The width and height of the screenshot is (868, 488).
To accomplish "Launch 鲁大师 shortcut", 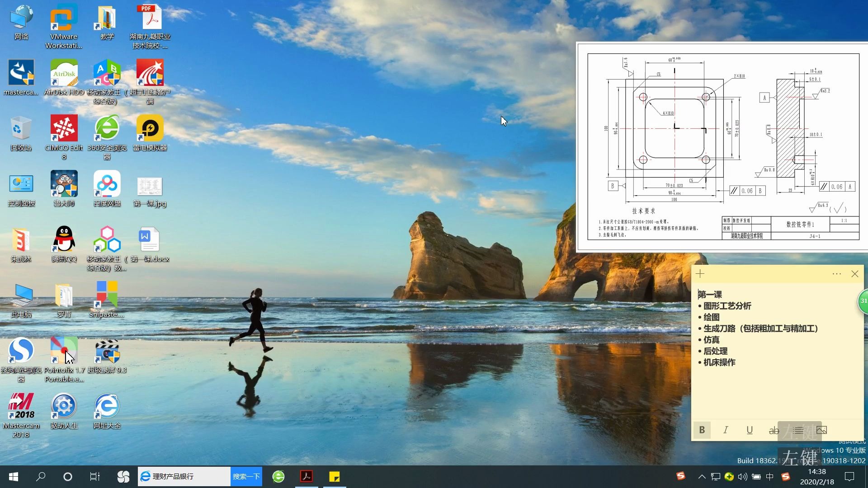I will [x=64, y=189].
